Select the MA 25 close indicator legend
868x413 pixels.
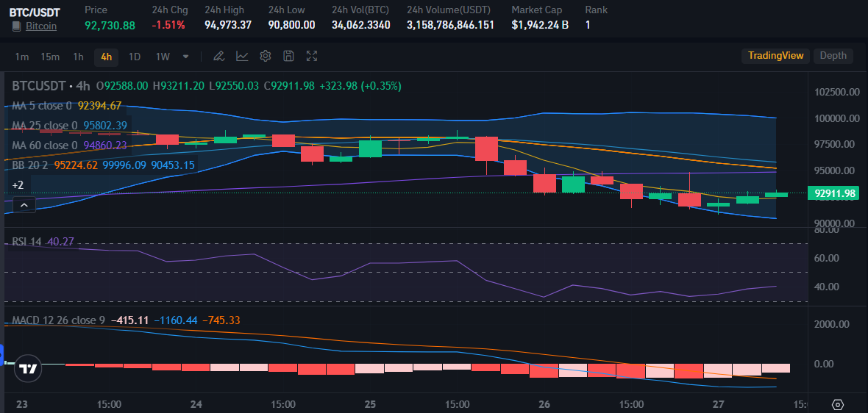click(45, 125)
